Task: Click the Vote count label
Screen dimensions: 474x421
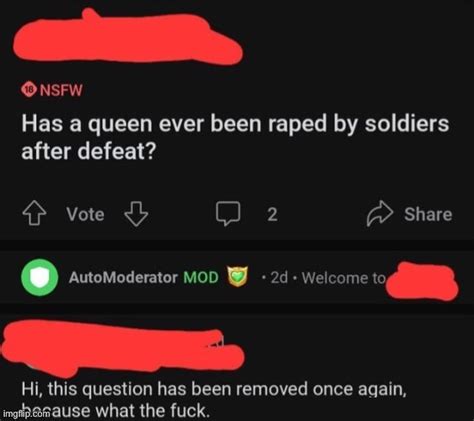Action: pyautogui.click(x=85, y=214)
